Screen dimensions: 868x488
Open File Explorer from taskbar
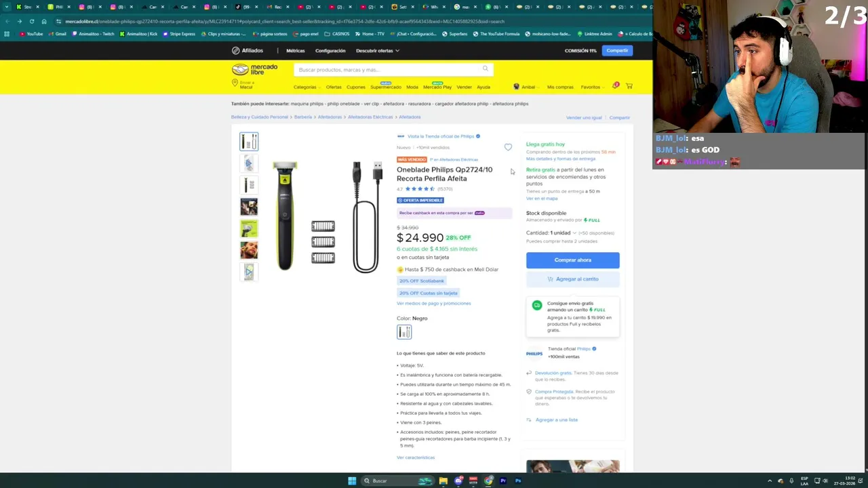tap(443, 481)
